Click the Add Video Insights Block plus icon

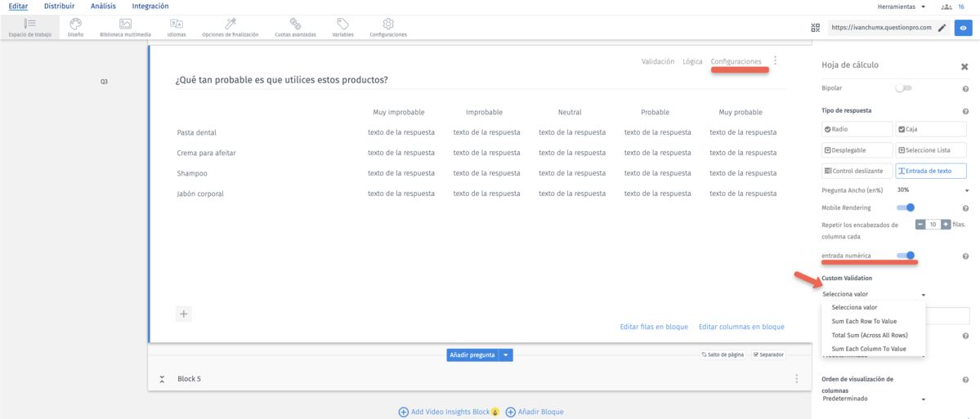pos(403,412)
